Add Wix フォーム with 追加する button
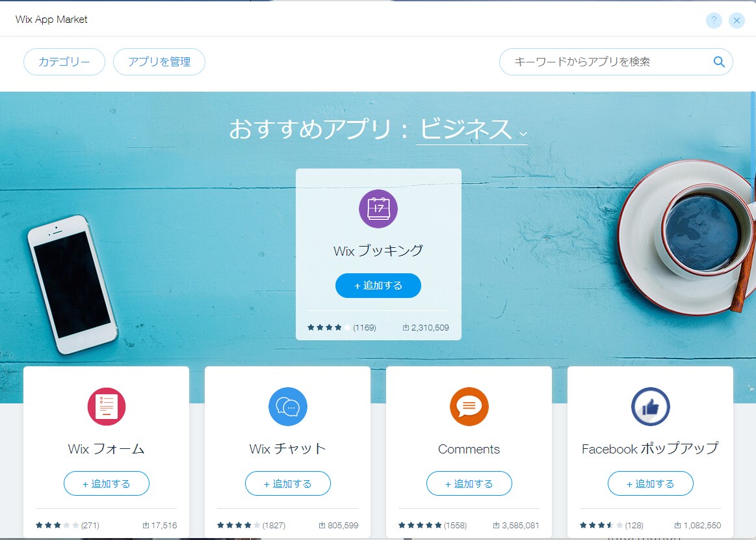This screenshot has height=540, width=756. click(107, 483)
